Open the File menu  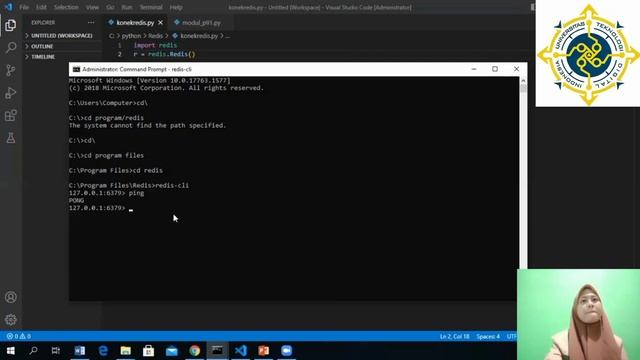[x=24, y=7]
